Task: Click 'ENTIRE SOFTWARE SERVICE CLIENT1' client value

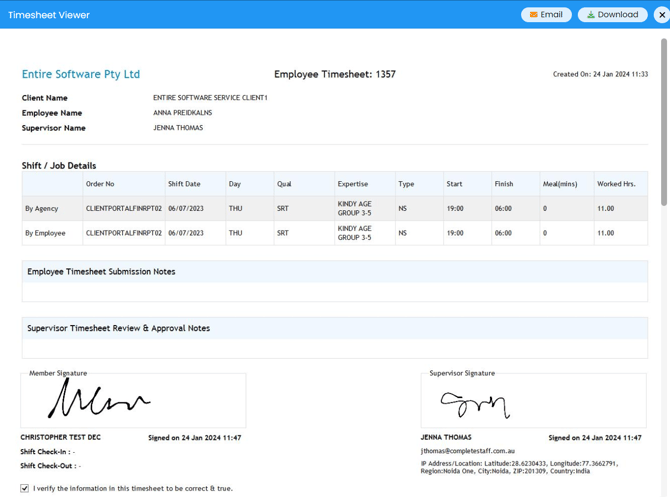Action: (210, 98)
